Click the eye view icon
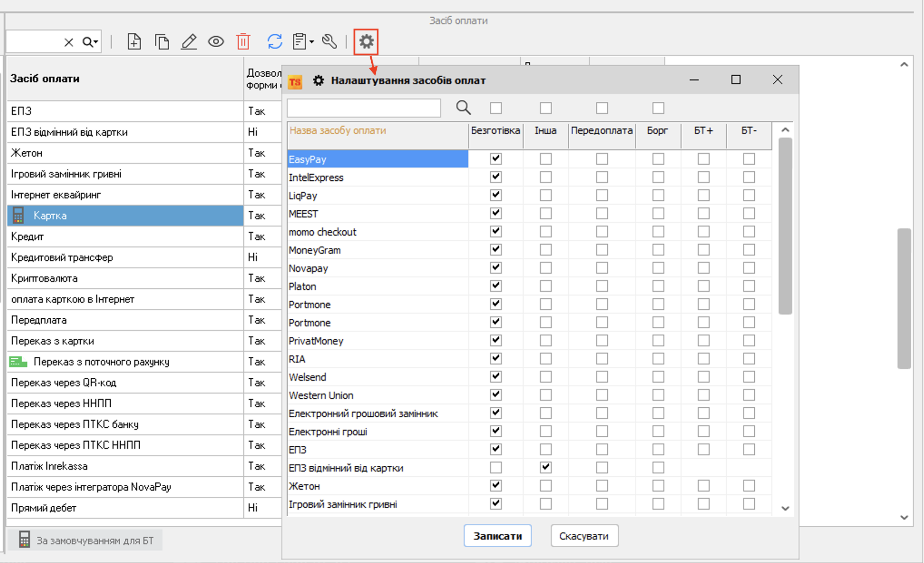 coord(216,42)
